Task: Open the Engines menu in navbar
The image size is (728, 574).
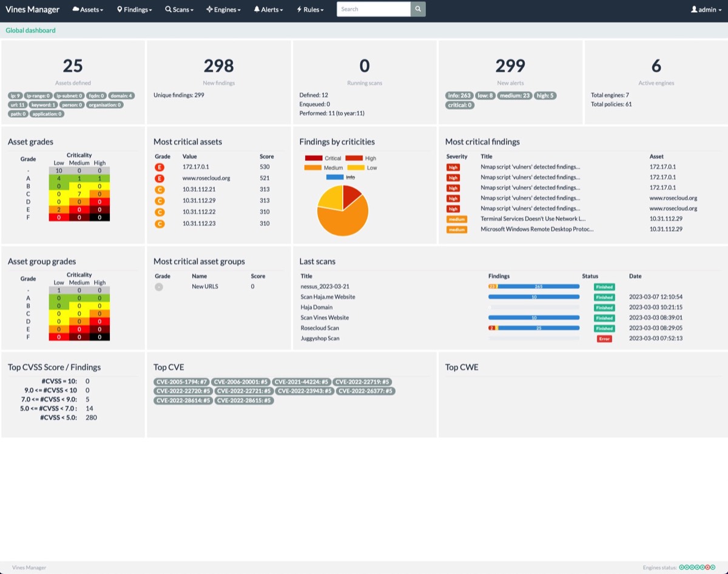Action: coord(223,10)
